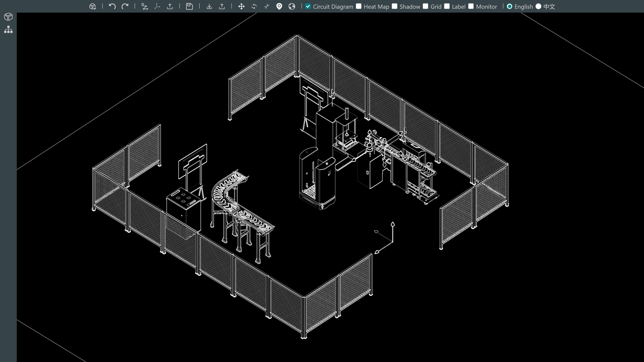Check the Monitor checkbox
Viewport: 644px width, 362px height.
[x=471, y=7]
